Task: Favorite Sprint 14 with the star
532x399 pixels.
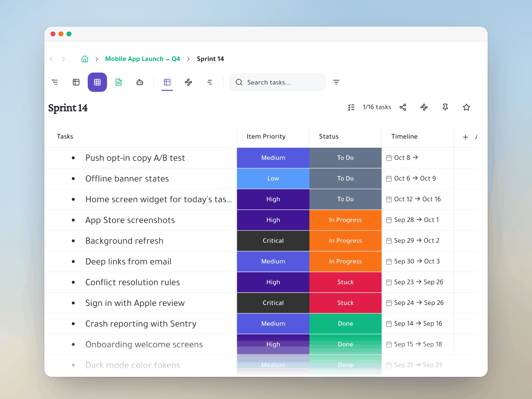Action: click(x=466, y=107)
